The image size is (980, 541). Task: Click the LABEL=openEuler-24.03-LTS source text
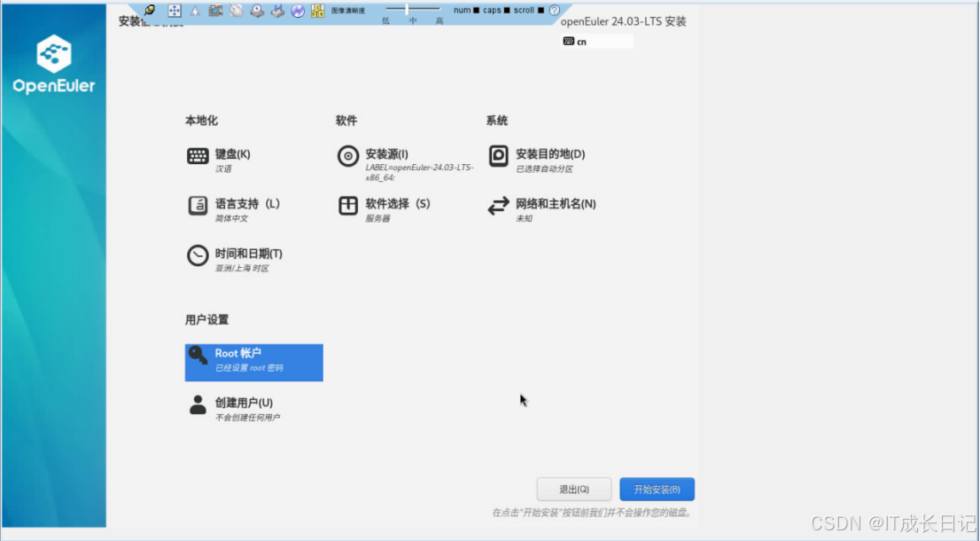click(x=419, y=173)
